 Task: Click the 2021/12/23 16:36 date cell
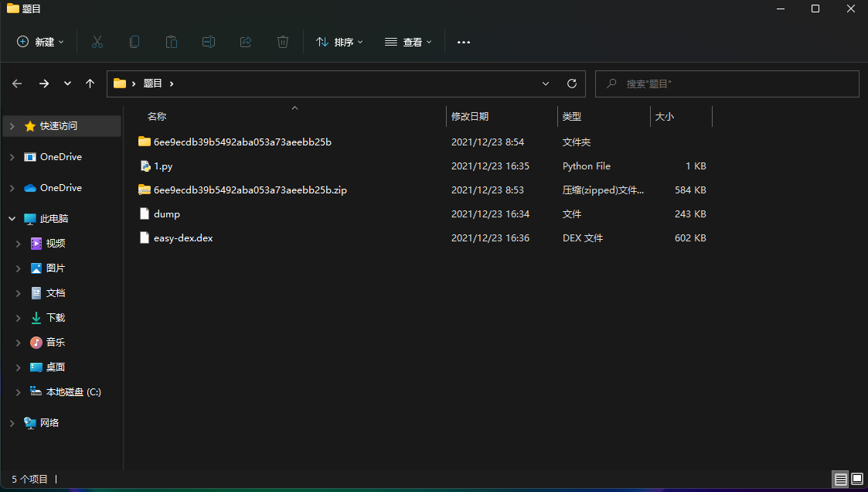[x=491, y=238]
